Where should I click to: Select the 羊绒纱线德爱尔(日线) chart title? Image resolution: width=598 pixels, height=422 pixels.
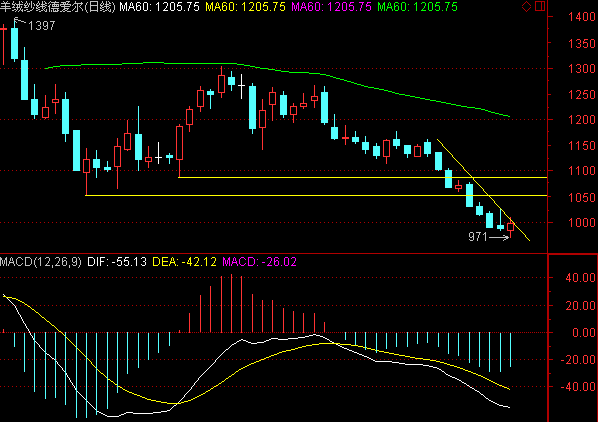(58, 6)
